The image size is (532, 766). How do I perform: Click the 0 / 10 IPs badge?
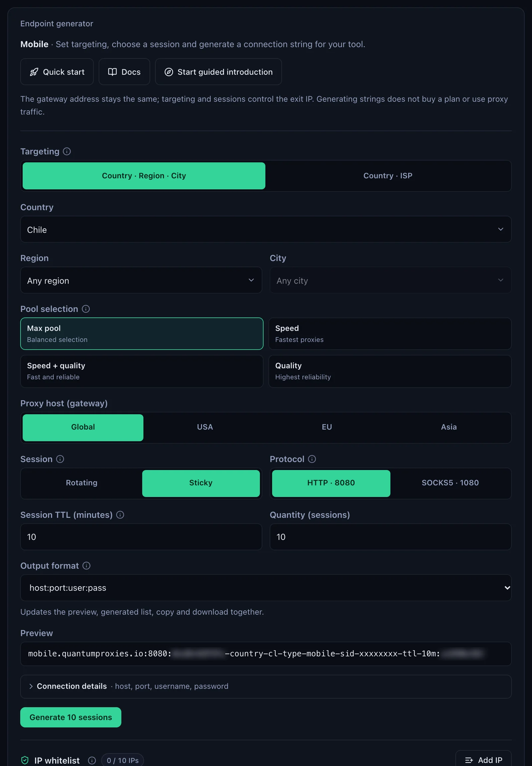(x=123, y=760)
